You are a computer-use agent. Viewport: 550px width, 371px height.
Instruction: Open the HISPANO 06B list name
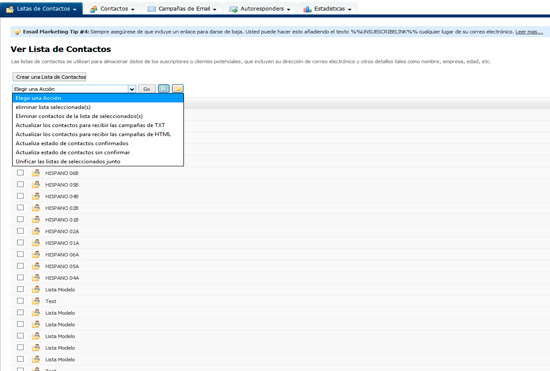[x=62, y=173]
